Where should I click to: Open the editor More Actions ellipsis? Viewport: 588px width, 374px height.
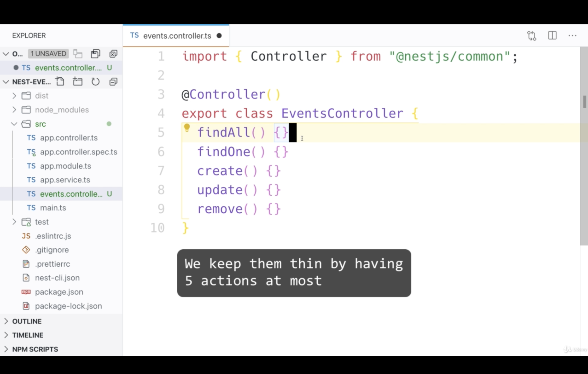[x=572, y=36]
